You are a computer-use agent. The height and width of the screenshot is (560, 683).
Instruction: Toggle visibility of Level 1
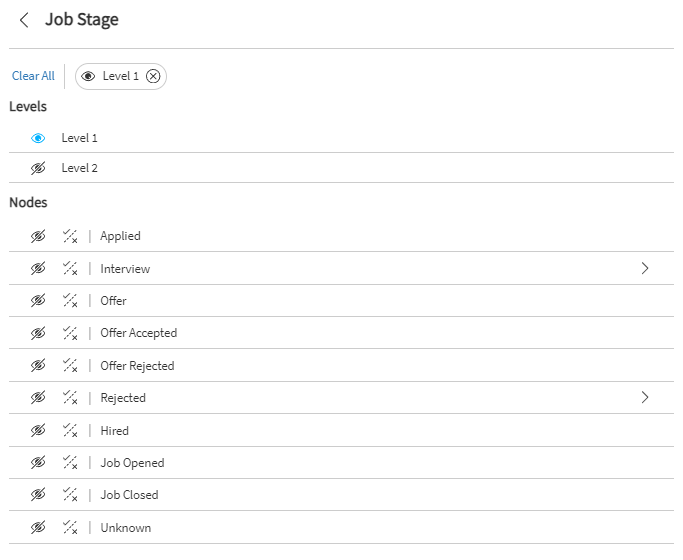(x=38, y=138)
